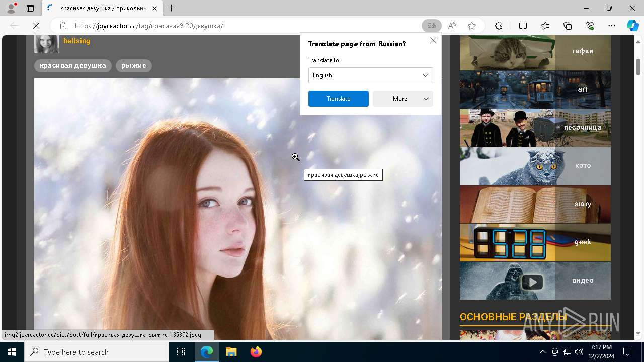Image resolution: width=644 pixels, height=362 pixels.
Task: Open the settings and more menu
Action: pos(612,26)
